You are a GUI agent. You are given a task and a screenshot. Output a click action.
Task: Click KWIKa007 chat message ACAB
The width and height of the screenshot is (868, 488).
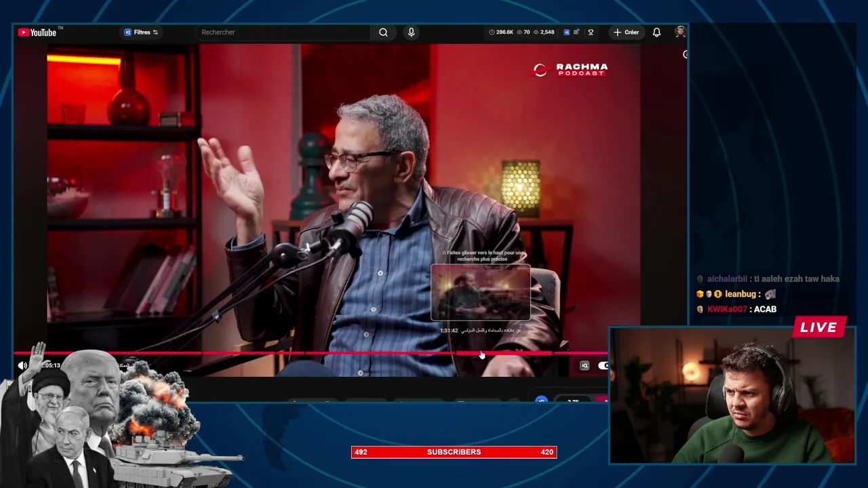[x=736, y=309]
